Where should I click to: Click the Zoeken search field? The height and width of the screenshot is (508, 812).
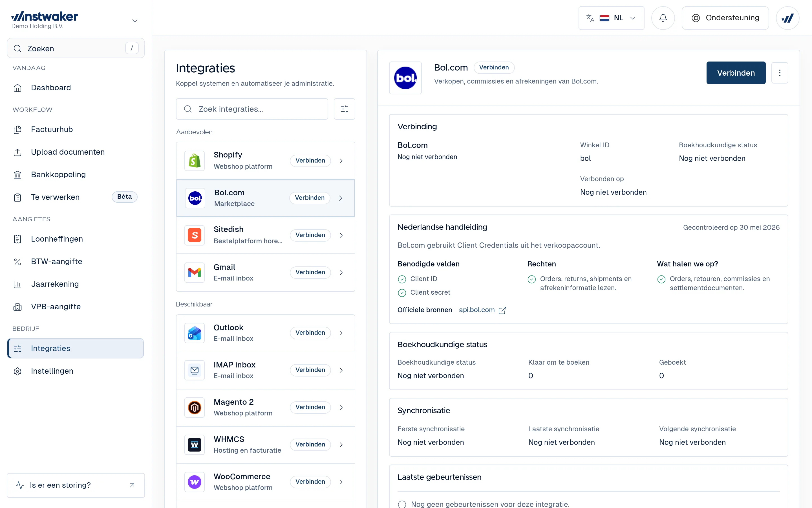[76, 48]
